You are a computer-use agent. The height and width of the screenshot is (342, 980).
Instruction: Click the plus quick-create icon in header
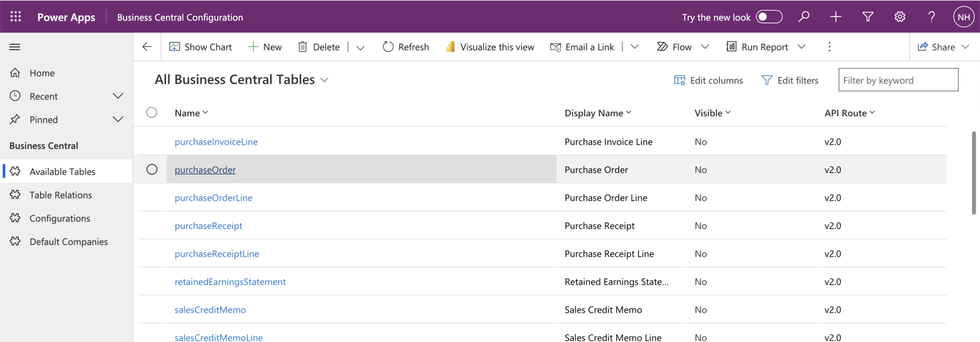(835, 17)
